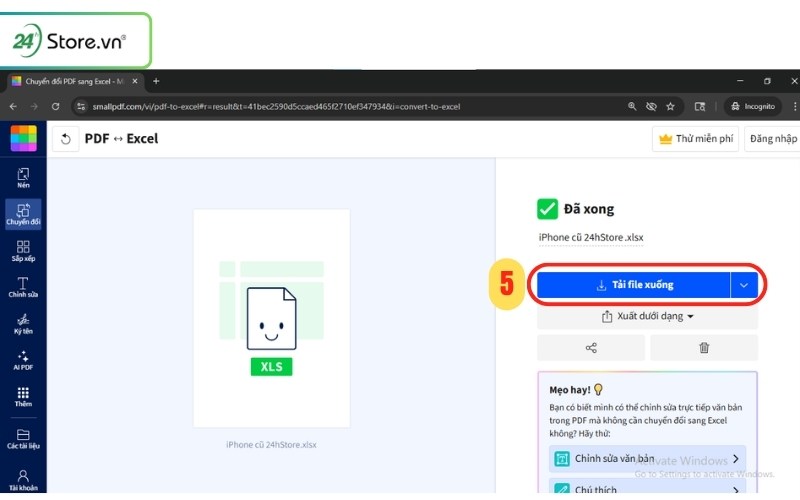The image size is (800, 500).
Task: Open the zoom magnifier icon in address bar
Action: (632, 107)
